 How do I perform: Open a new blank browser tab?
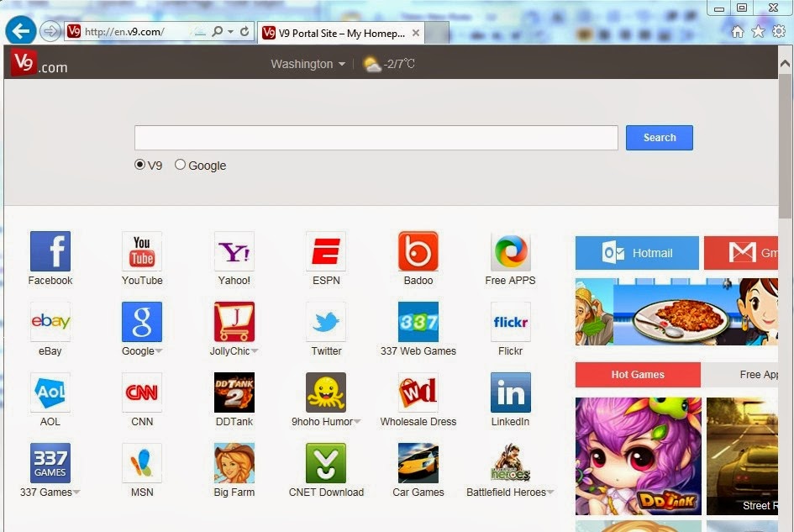click(x=437, y=34)
